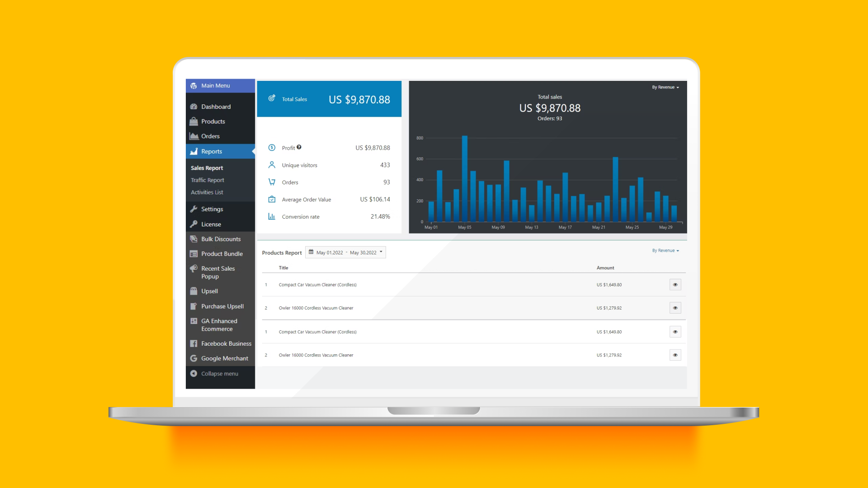Open the Dashboard from the sidebar

(216, 107)
